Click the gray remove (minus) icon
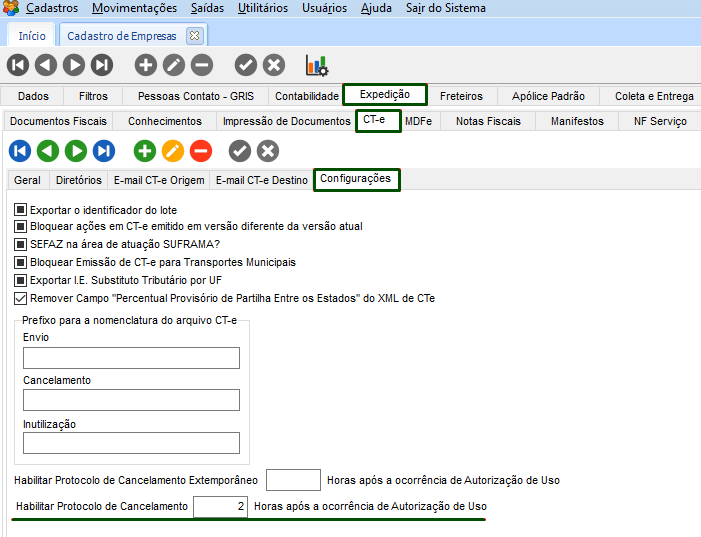Screen dimensions: 701x537 (x=202, y=65)
